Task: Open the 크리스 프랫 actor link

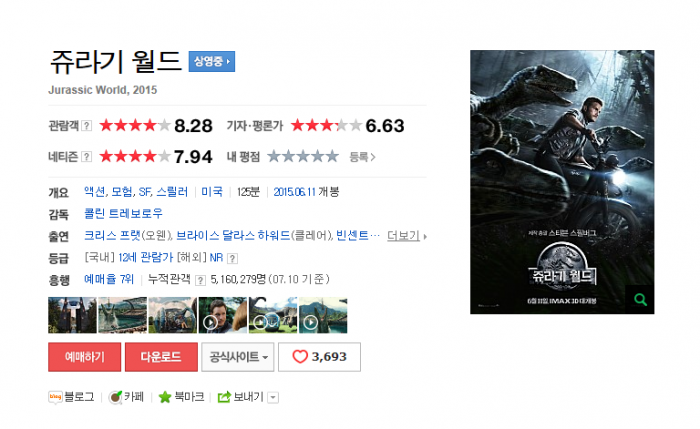Action: click(112, 235)
